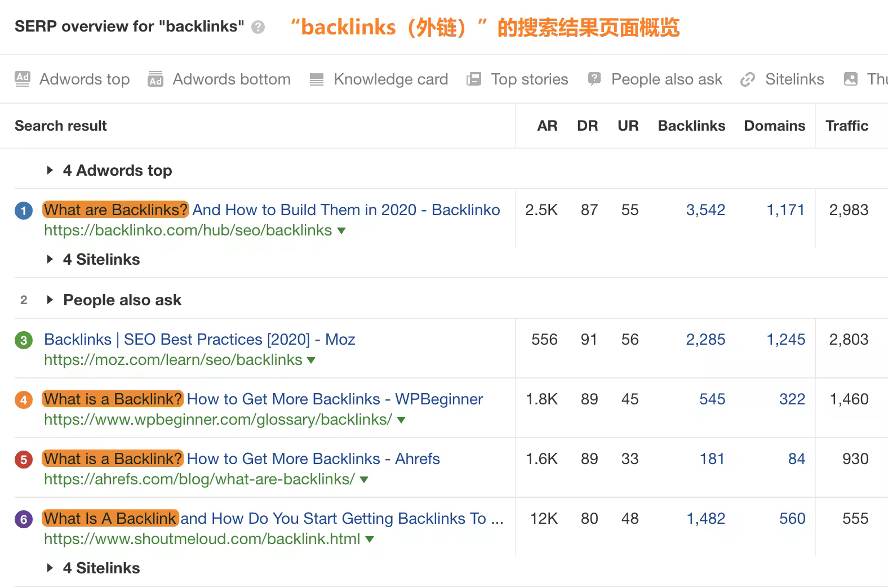Click the Adwords top icon
The width and height of the screenshot is (888, 588).
pyautogui.click(x=23, y=79)
